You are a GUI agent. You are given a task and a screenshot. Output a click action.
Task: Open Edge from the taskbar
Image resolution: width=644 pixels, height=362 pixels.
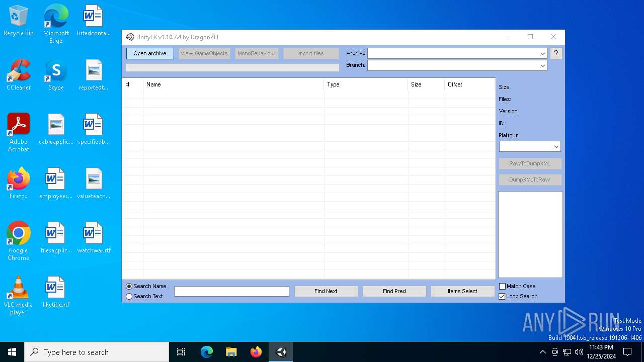207,352
